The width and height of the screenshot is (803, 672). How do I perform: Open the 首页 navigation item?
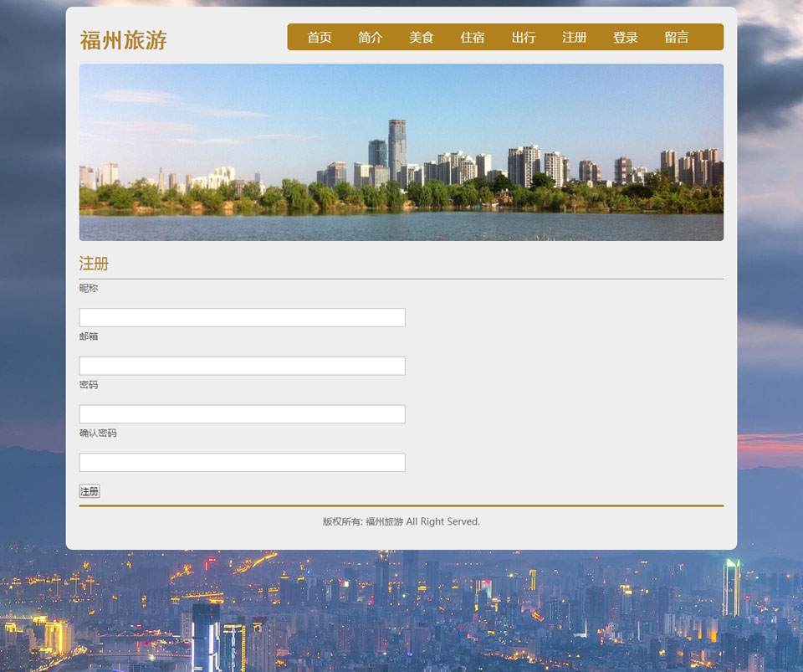319,38
